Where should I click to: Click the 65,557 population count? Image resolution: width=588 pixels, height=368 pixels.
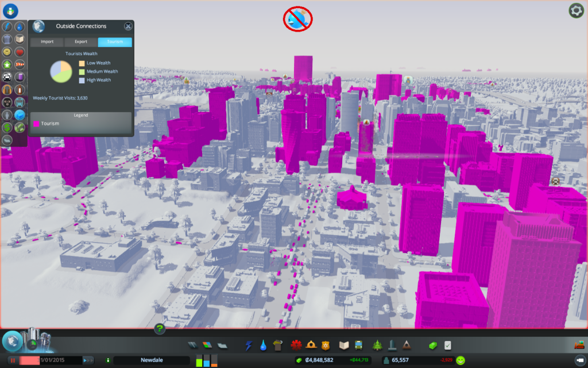[400, 360]
